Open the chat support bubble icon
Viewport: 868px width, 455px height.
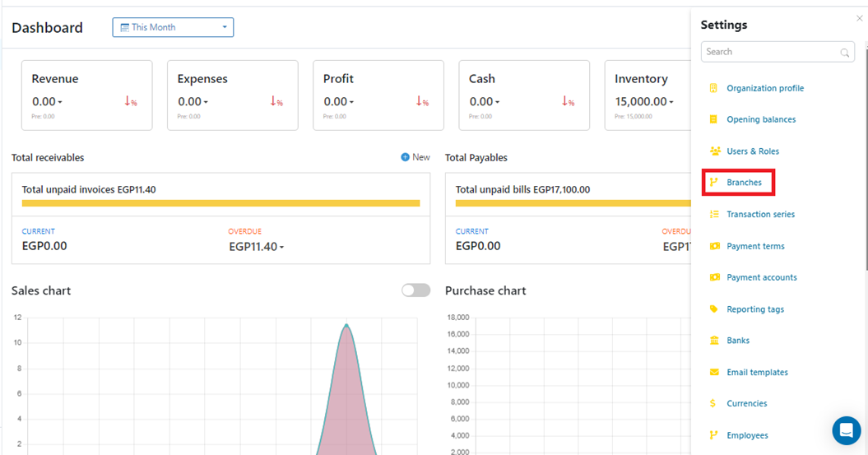click(x=846, y=430)
